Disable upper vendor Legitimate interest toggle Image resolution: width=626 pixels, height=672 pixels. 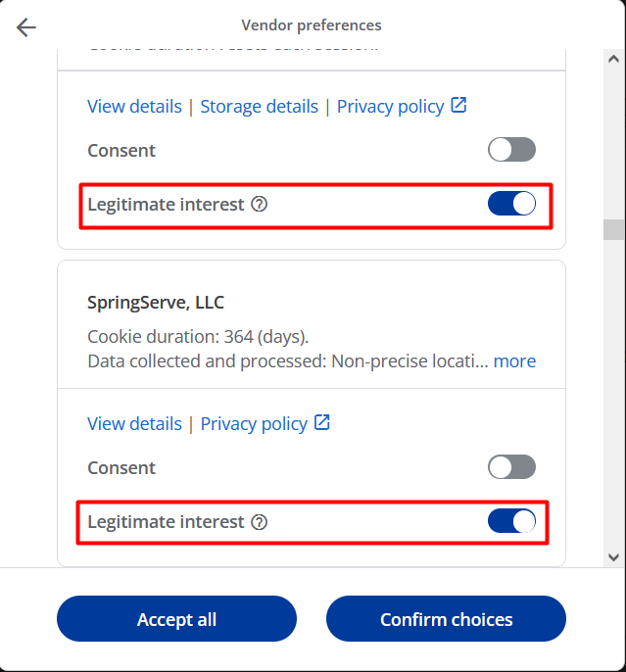[x=511, y=203]
